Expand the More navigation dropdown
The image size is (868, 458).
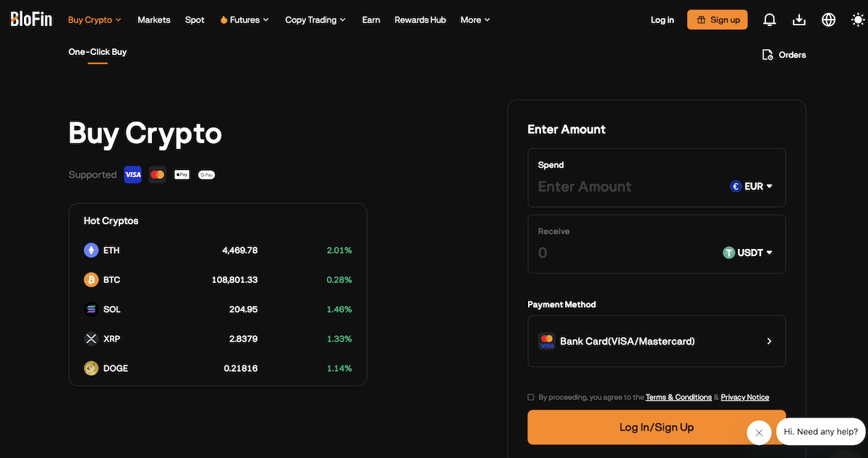click(475, 20)
